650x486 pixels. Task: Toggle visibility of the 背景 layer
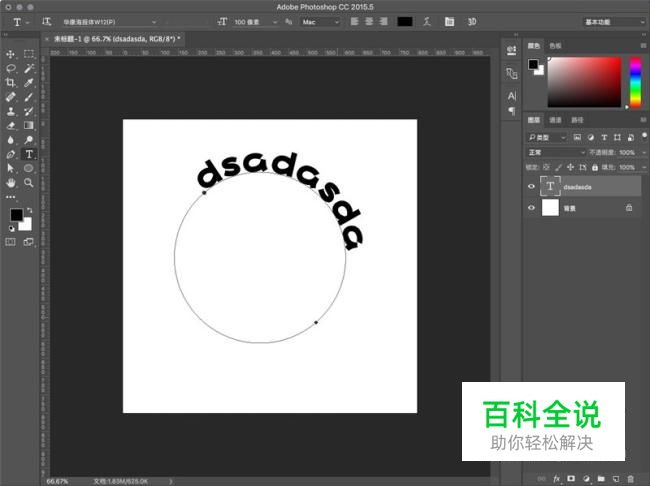point(531,207)
